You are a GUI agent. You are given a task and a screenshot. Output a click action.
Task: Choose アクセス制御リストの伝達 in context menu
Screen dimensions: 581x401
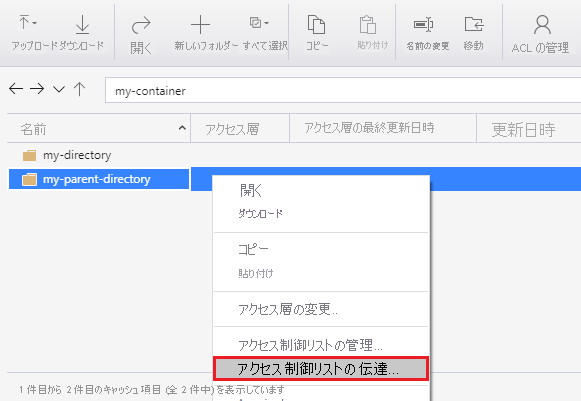point(321,369)
